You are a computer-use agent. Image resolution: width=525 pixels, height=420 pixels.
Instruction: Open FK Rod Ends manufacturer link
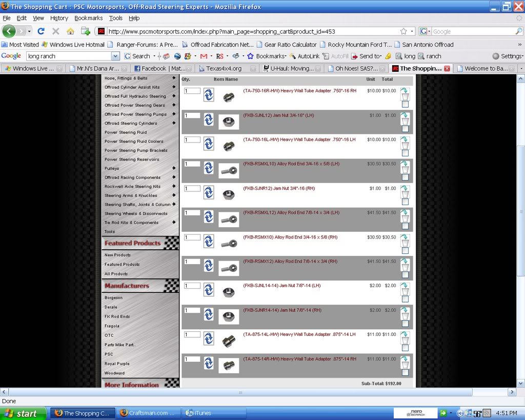[117, 316]
